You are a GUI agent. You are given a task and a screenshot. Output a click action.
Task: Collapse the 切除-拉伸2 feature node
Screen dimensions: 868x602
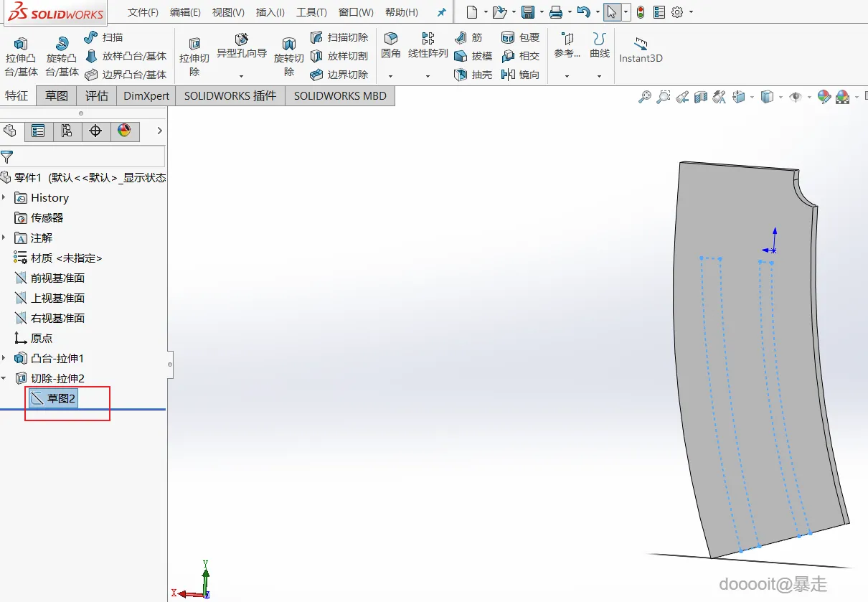tap(5, 378)
